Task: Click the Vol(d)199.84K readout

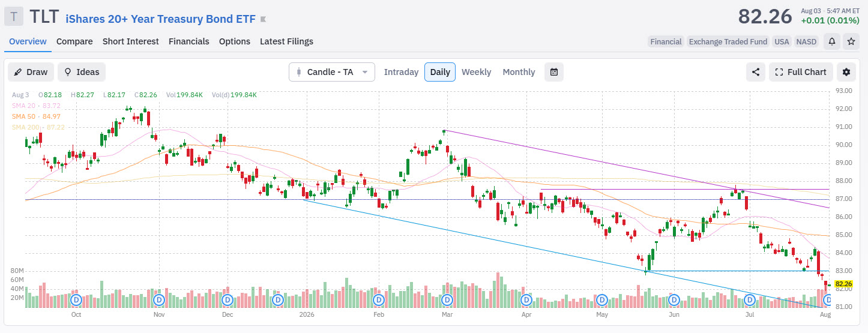Action: 234,95
